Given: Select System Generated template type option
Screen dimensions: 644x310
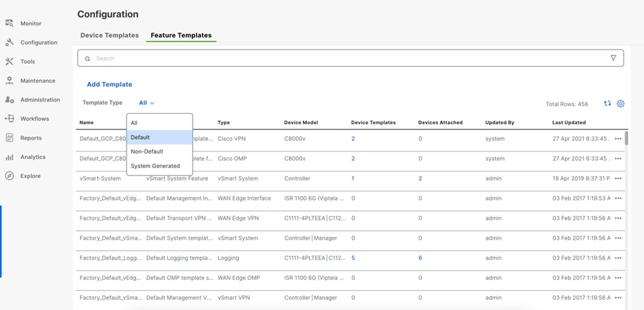Looking at the screenshot, I should coord(160,166).
